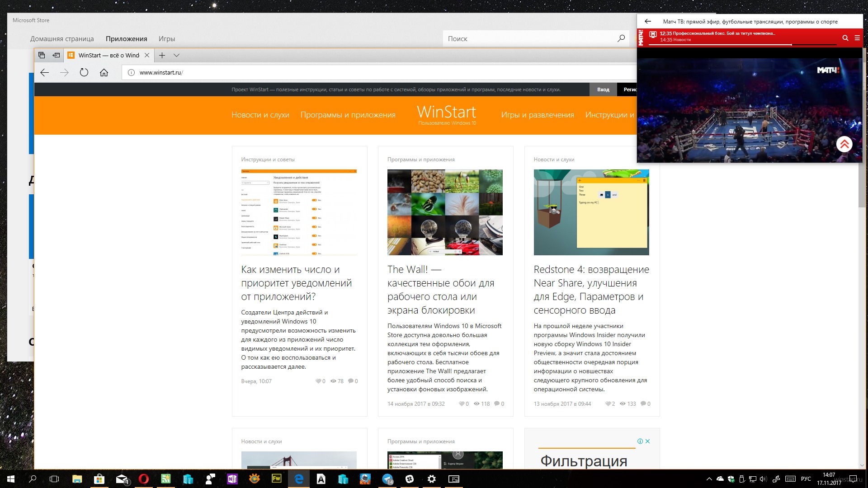Reload the winstart.ru page

84,72
